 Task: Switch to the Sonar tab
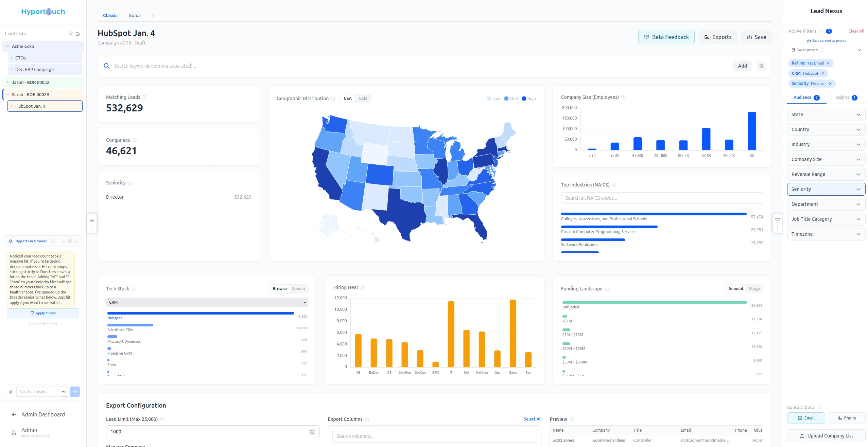(x=135, y=16)
